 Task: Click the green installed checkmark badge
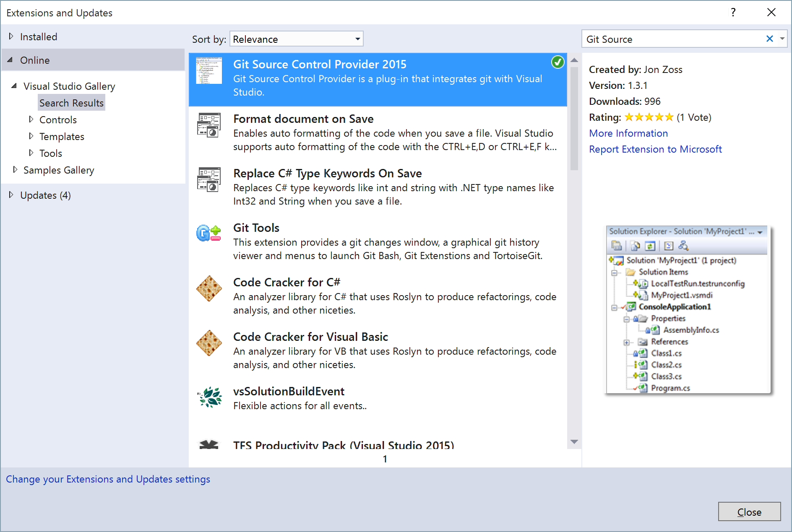558,62
